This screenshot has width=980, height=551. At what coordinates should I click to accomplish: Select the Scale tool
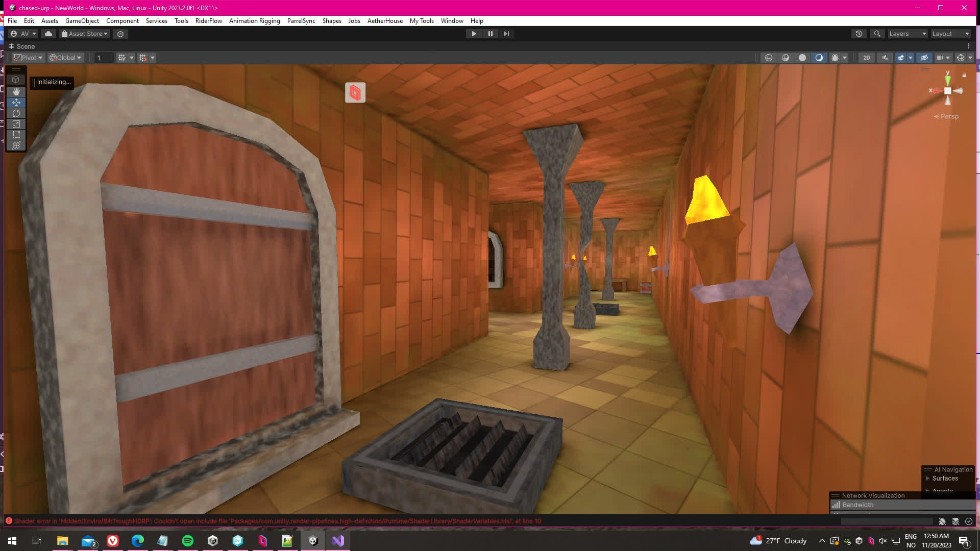(16, 124)
